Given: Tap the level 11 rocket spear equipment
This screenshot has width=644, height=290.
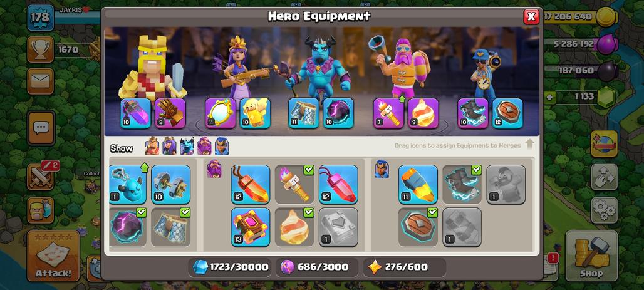Looking at the screenshot, I should click(x=418, y=184).
